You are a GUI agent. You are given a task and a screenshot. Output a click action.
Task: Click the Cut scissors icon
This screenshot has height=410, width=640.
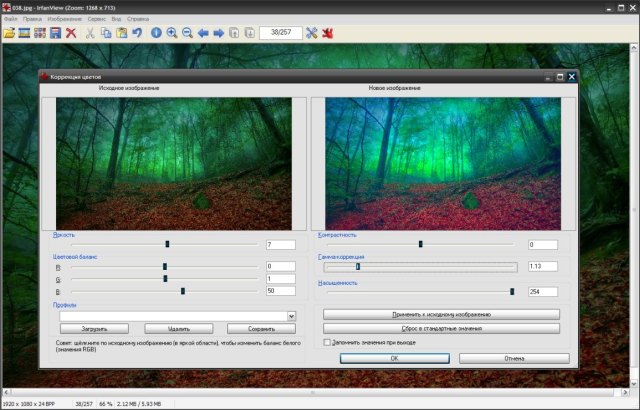90,33
